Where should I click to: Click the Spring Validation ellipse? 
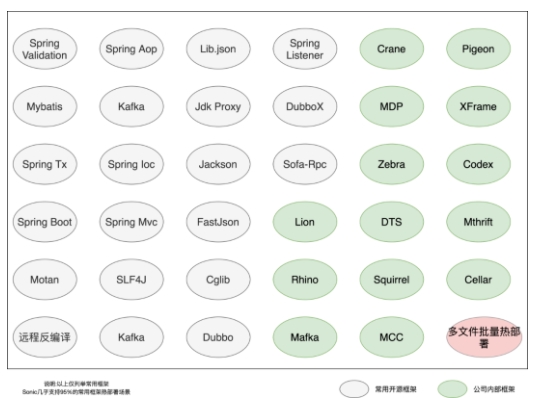point(45,49)
